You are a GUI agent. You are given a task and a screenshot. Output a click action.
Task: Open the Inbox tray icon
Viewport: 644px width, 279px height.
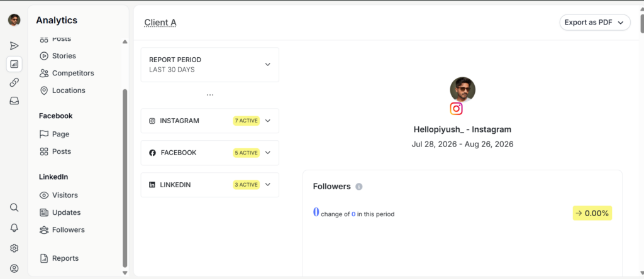pos(14,101)
